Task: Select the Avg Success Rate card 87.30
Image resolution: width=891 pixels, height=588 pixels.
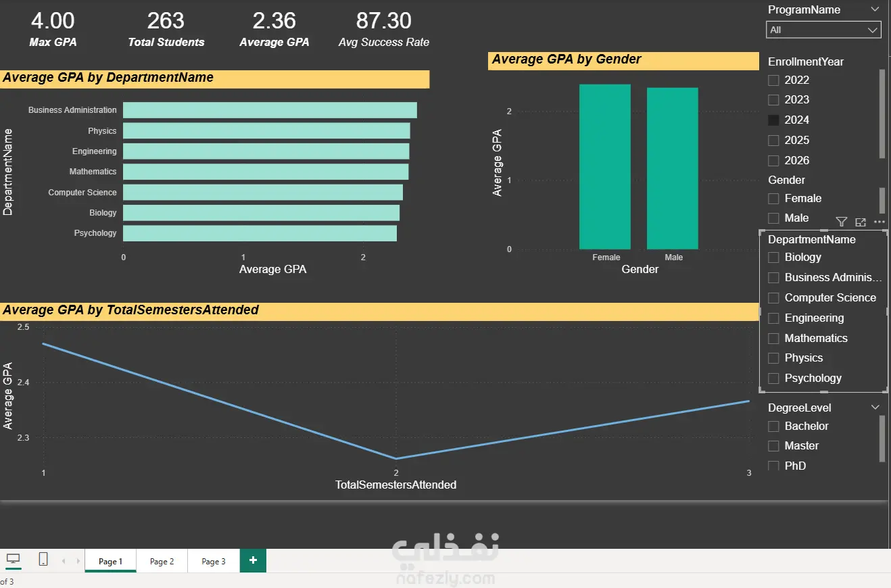Action: tap(384, 21)
